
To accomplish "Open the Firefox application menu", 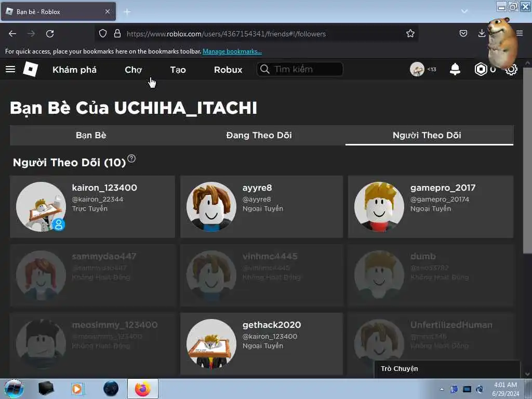I will 520,33.
